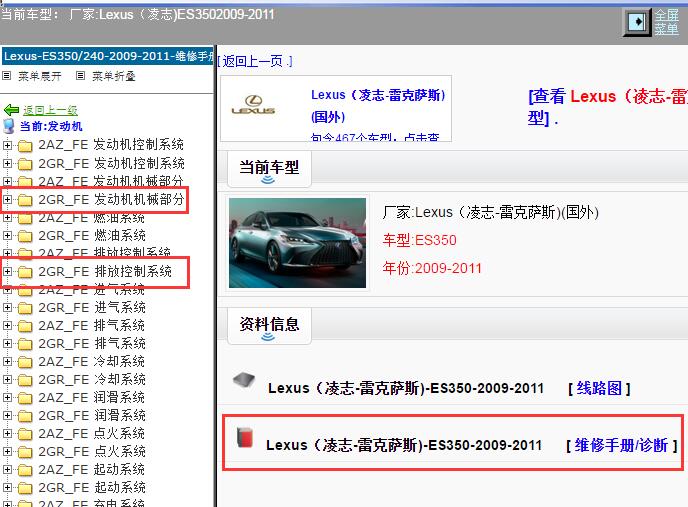This screenshot has width=688, height=507.
Task: Open the 返回上一级 link
Action: pyautogui.click(x=50, y=110)
